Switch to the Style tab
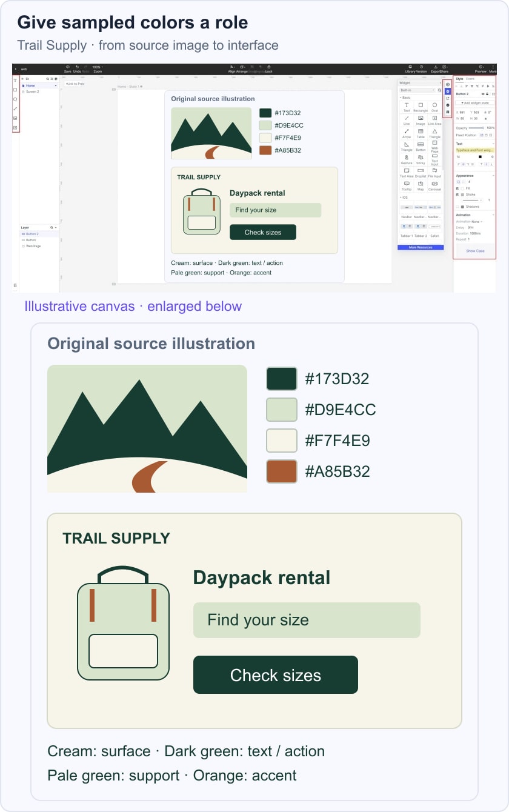509x812 pixels. pos(459,79)
